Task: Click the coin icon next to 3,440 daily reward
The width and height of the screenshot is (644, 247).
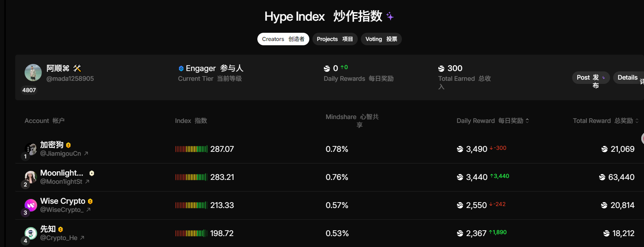Action: tap(460, 177)
